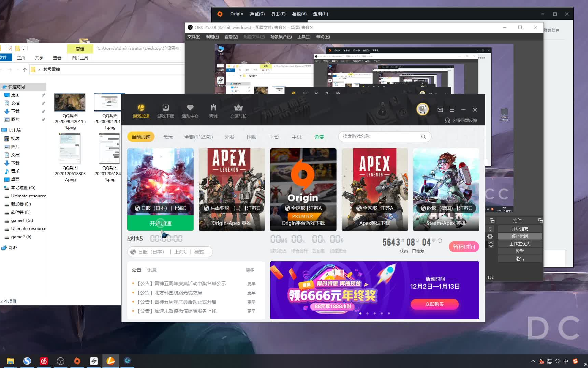This screenshot has height=368, width=588.
Task: Click the 立即购买 banner button
Action: click(435, 304)
